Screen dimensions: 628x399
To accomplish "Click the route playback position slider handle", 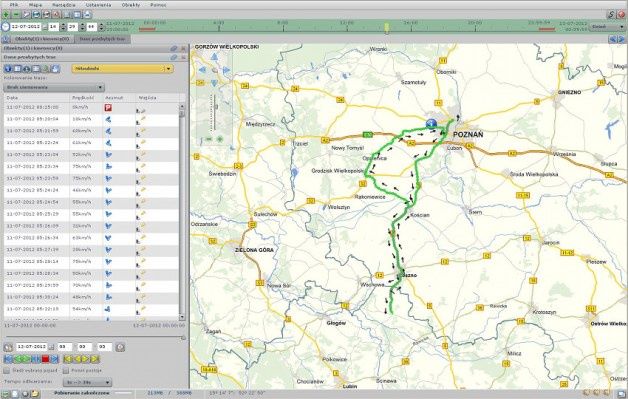I will (x=183, y=337).
